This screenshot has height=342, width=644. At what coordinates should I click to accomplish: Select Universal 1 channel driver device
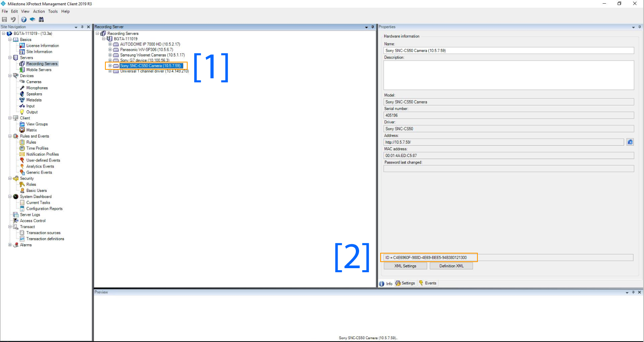(x=154, y=71)
